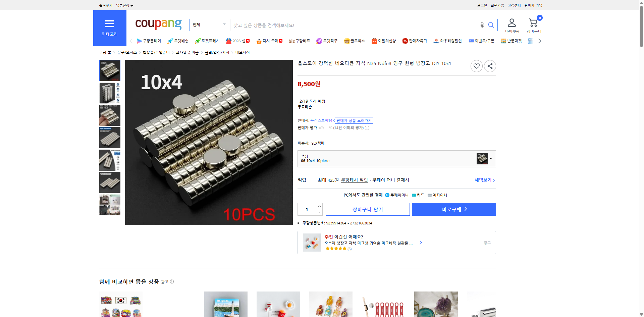The height and width of the screenshot is (317, 644).
Task: Open the 카테고리 hamburger menu
Action: [110, 23]
